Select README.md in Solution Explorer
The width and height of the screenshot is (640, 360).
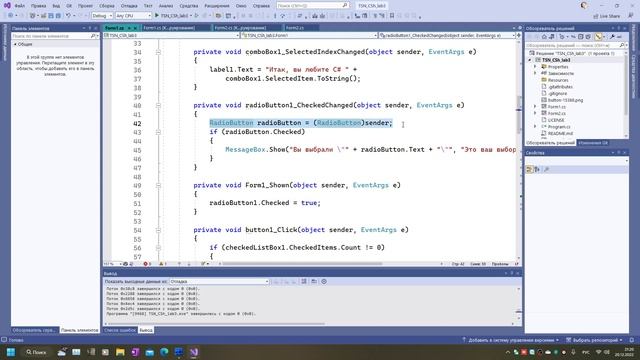560,133
